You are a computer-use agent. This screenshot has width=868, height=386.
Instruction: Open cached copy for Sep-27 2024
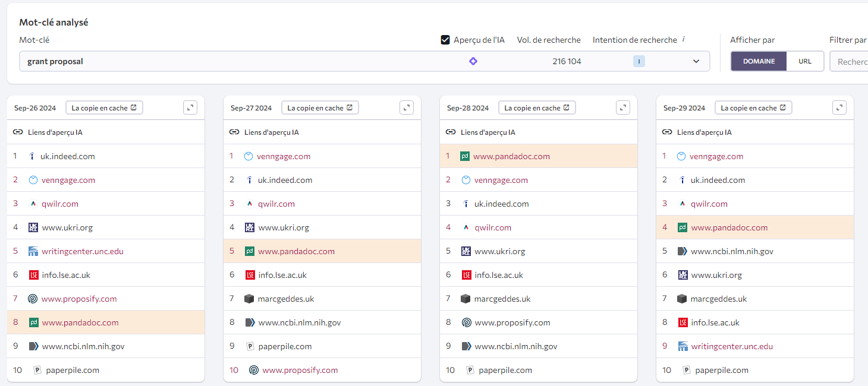tap(320, 107)
